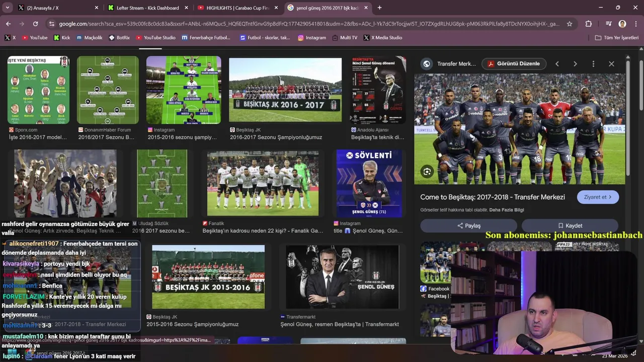Click the 2016-2017 Sezonu Şampiyonluğumuz caption
This screenshot has width=644, height=362.
(276, 137)
